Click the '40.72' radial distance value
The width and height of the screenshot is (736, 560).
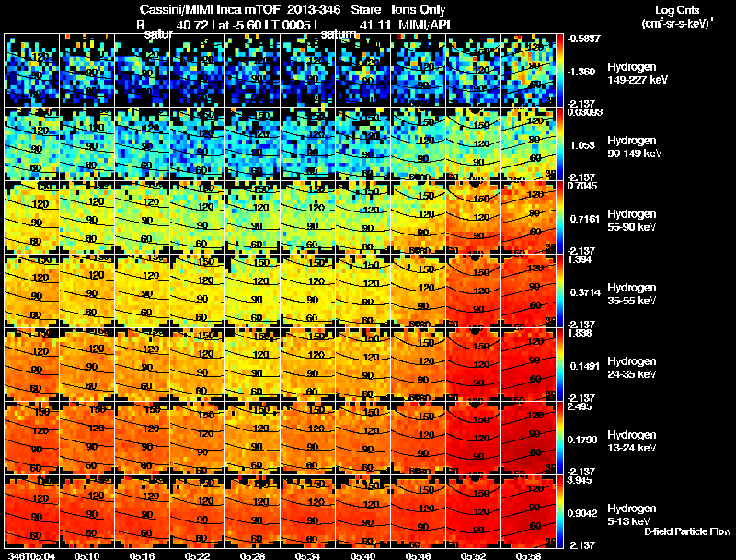point(192,25)
